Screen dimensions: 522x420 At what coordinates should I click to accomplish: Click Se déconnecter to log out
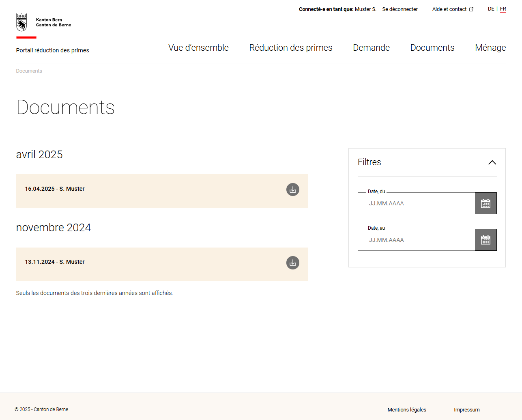tap(400, 9)
